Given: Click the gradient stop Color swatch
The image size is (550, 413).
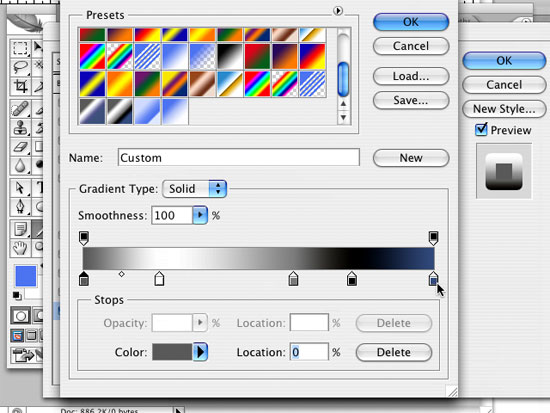Looking at the screenshot, I should click(x=172, y=352).
